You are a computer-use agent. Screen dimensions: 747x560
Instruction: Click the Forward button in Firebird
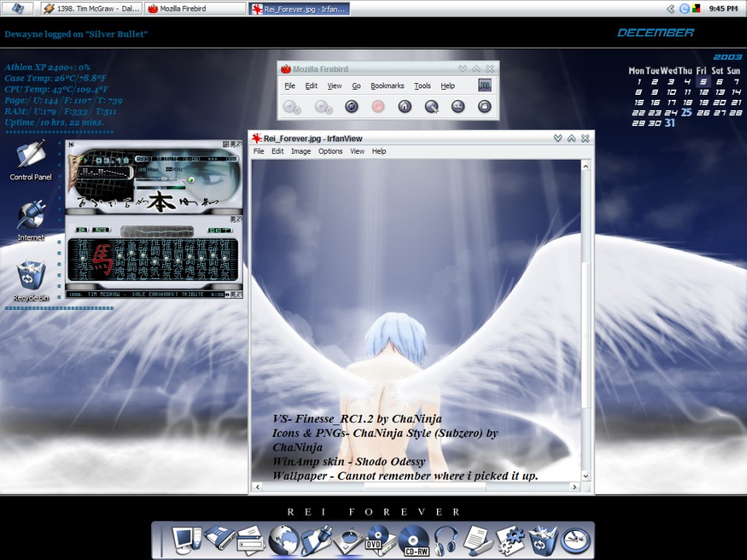(x=321, y=106)
